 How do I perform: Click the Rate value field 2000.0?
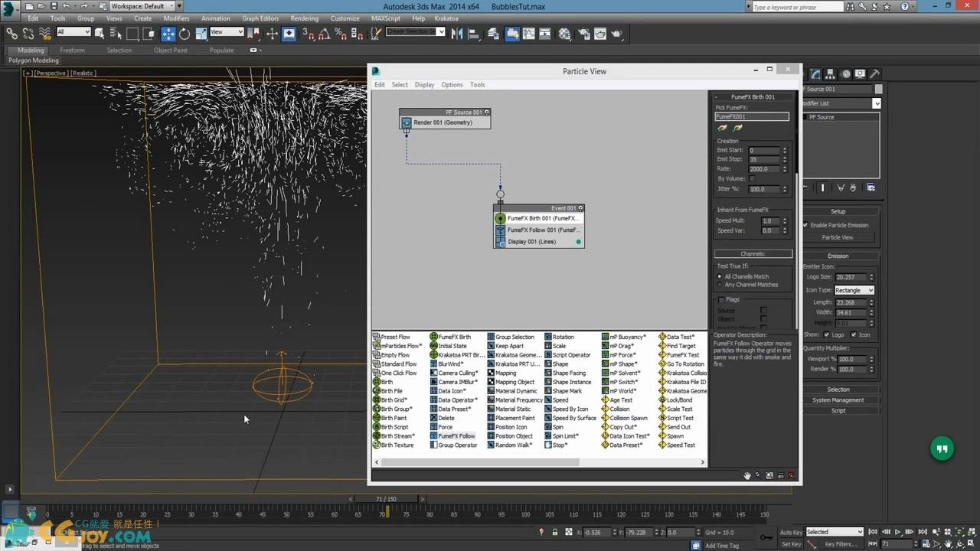[x=764, y=169]
